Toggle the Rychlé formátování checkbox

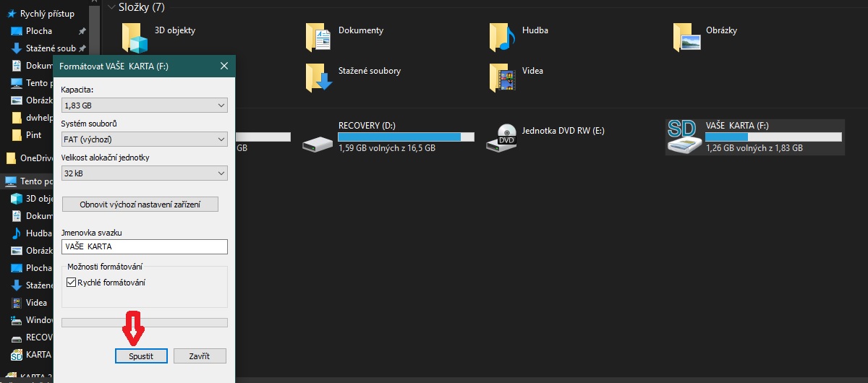71,283
